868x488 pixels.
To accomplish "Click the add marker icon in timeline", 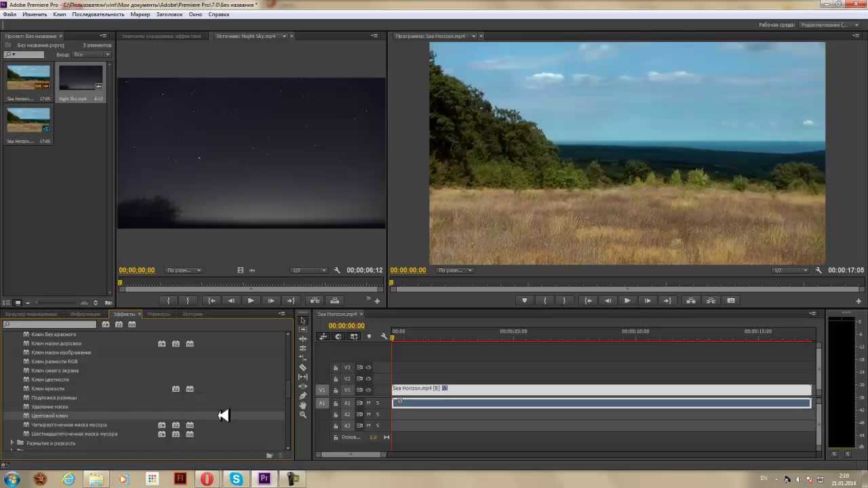I will [369, 337].
